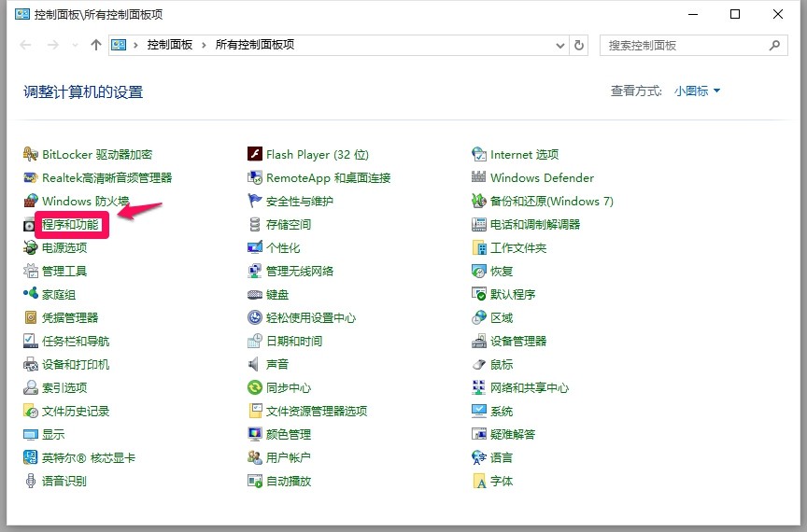
Task: Click the 同步中心 green icon
Action: pyautogui.click(x=255, y=387)
